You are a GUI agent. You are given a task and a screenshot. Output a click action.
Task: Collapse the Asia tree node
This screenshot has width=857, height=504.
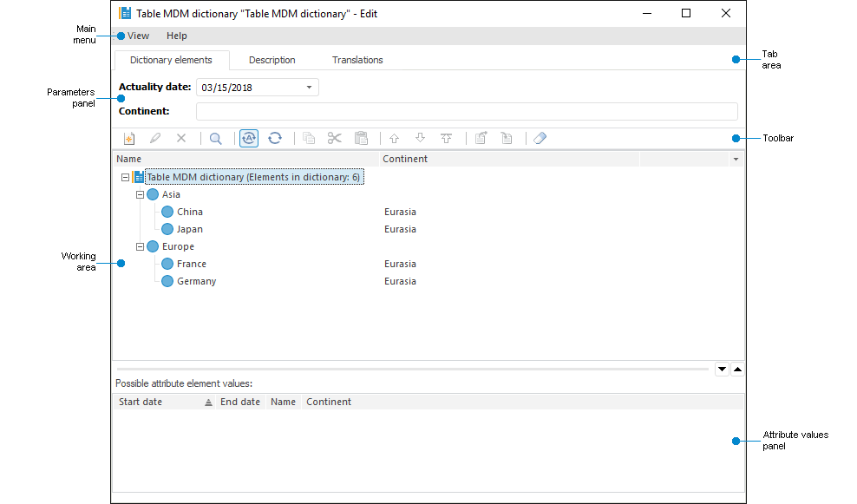click(140, 194)
